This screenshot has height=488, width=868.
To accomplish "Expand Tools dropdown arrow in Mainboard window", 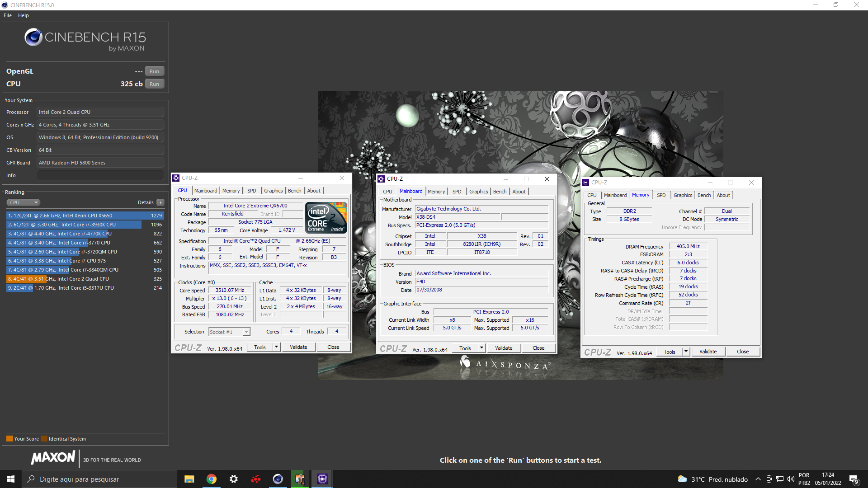I will point(482,348).
